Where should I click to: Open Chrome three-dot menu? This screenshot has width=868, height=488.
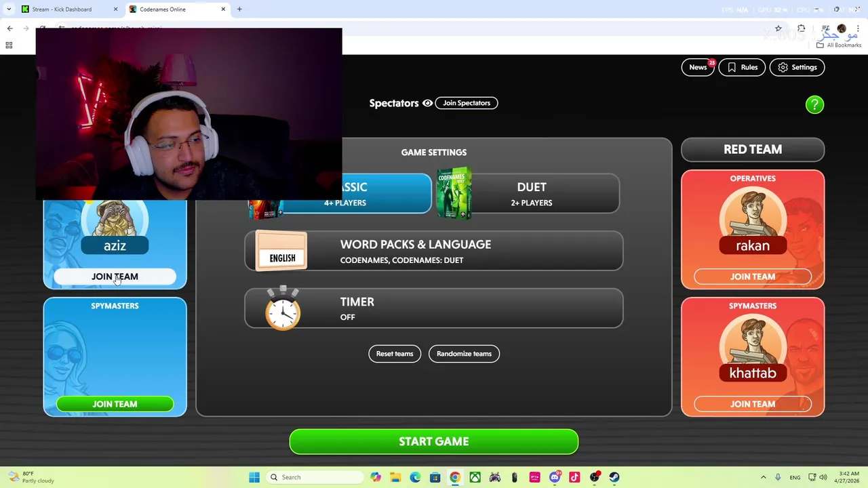coord(858,28)
